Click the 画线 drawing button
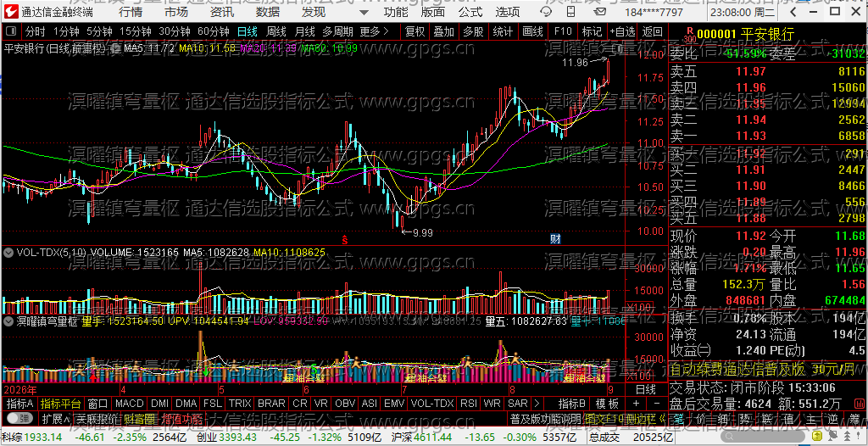This screenshot has width=868, height=446. pos(532,31)
